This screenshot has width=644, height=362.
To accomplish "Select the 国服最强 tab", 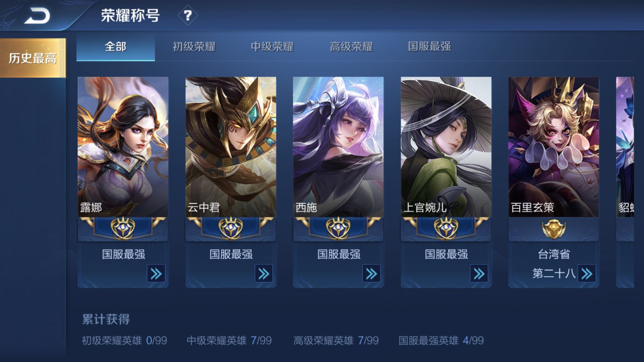I will pos(429,47).
